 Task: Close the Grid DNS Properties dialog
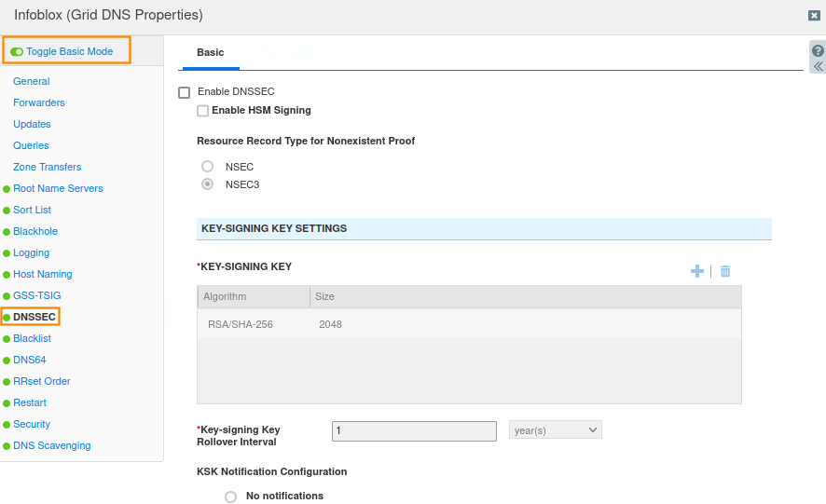(x=814, y=16)
